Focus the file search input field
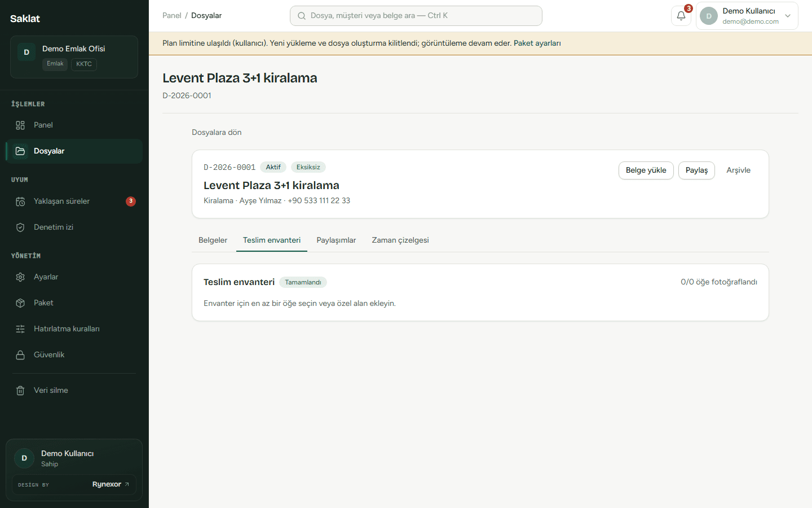Image resolution: width=812 pixels, height=508 pixels. [416, 16]
